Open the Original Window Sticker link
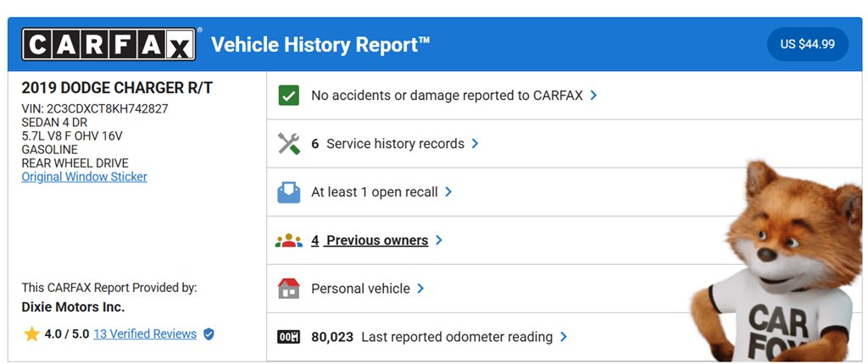This screenshot has width=868, height=364. 84,177
